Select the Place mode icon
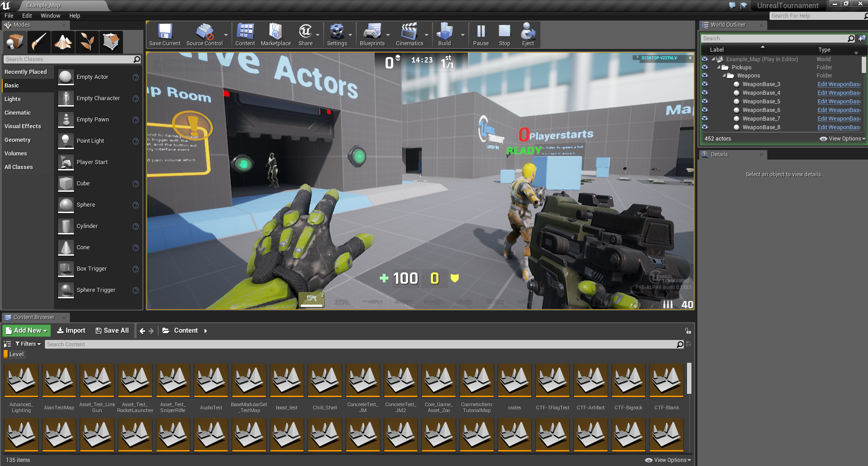The width and height of the screenshot is (868, 466). click(15, 42)
